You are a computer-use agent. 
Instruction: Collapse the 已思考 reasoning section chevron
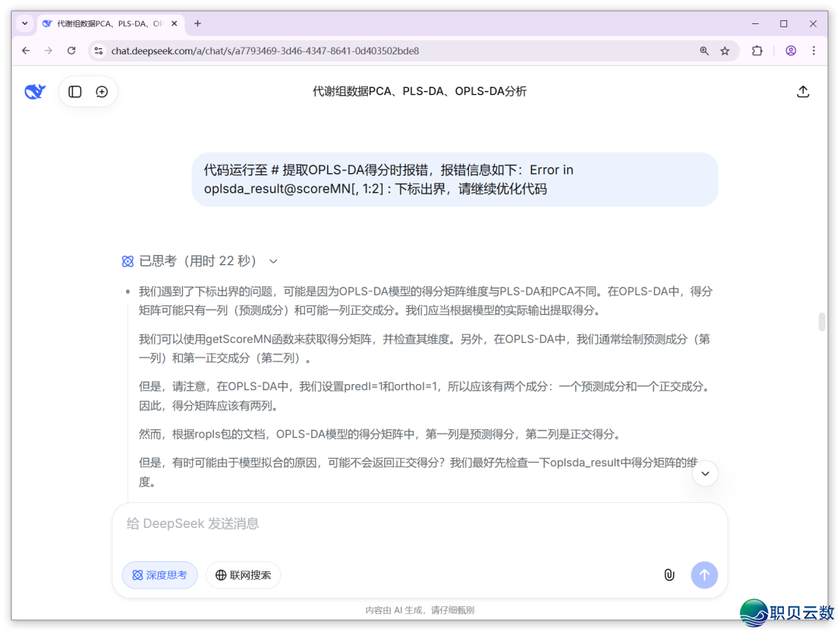[x=273, y=261]
